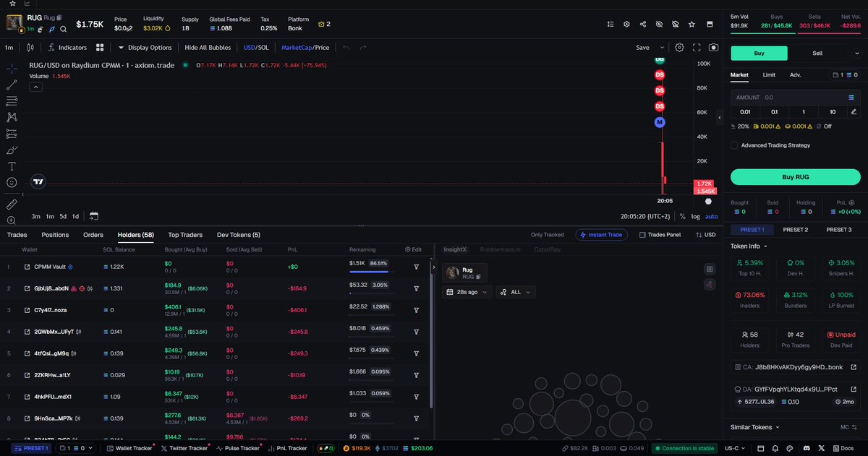Viewport: 868px width, 456px height.
Task: Open the ALL filter dropdown
Action: click(516, 292)
